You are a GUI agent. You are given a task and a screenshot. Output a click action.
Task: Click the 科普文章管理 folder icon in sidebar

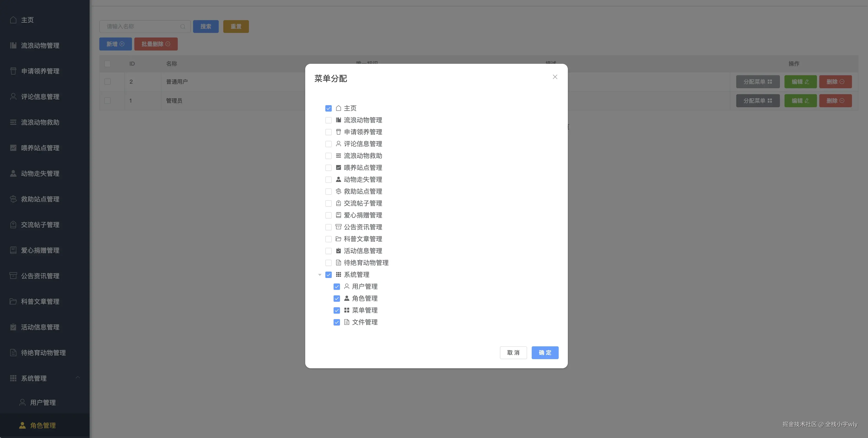point(13,301)
